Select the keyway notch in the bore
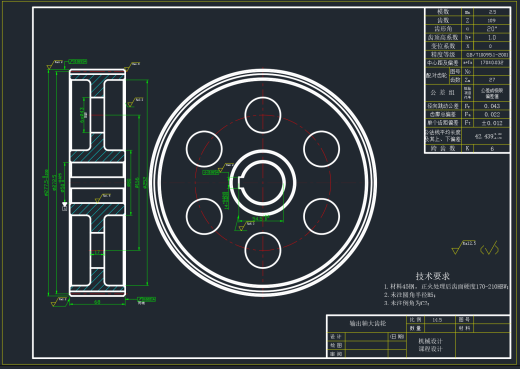The width and height of the screenshot is (520, 369). pos(241,183)
